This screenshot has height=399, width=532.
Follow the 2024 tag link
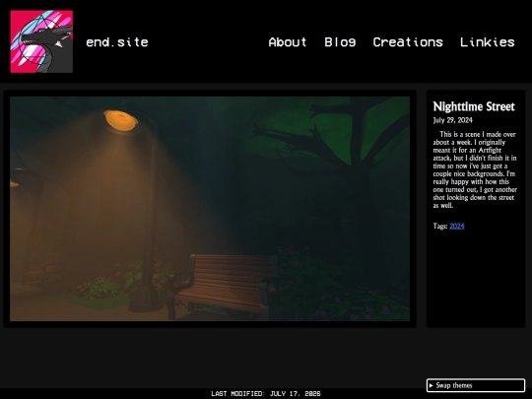(457, 226)
